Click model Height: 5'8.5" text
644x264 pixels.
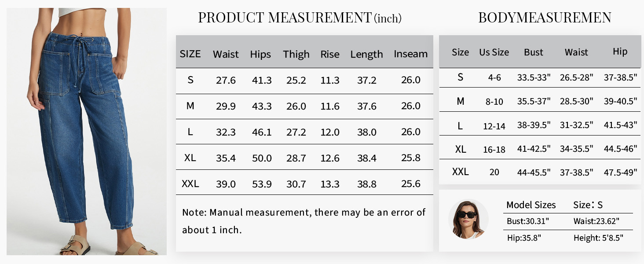(x=598, y=238)
